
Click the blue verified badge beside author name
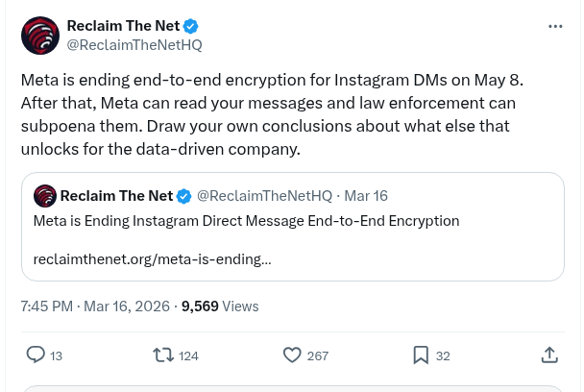pyautogui.click(x=191, y=26)
